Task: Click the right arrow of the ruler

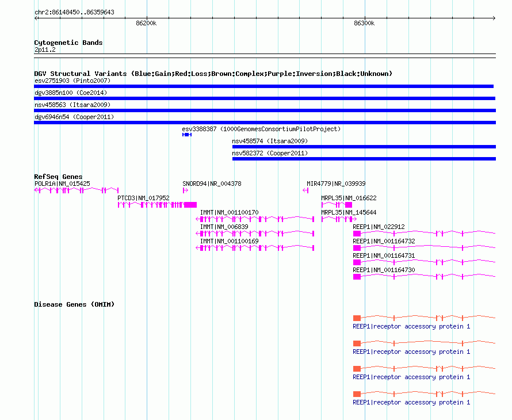Action: pyautogui.click(x=494, y=18)
